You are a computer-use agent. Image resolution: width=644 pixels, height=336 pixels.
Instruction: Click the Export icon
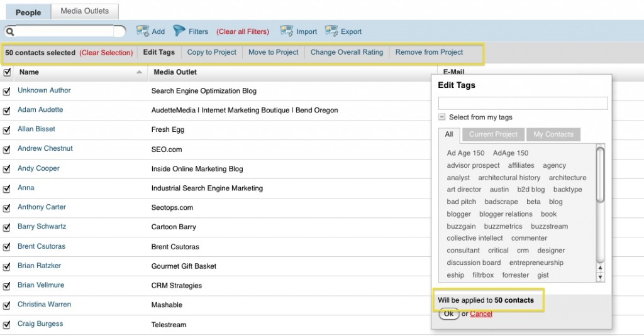[331, 31]
